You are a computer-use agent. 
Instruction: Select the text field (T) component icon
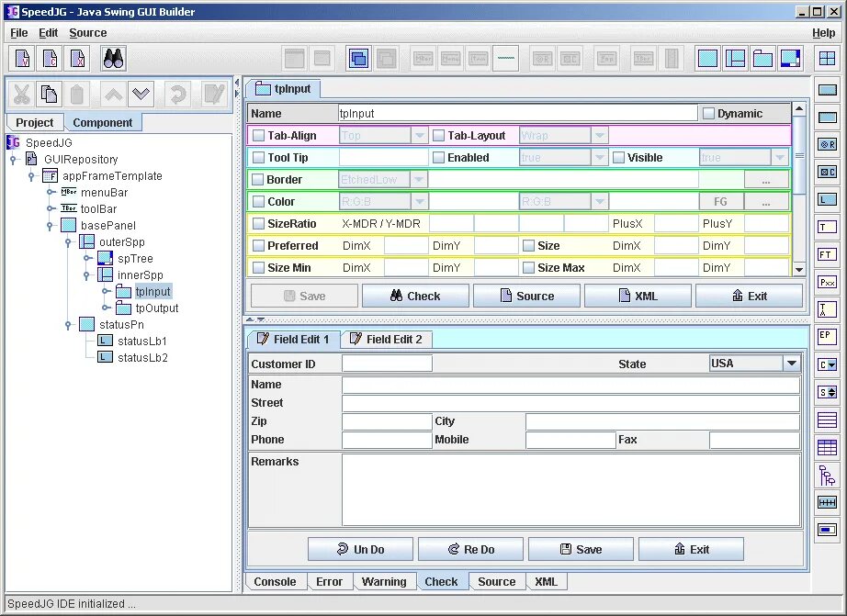click(827, 227)
